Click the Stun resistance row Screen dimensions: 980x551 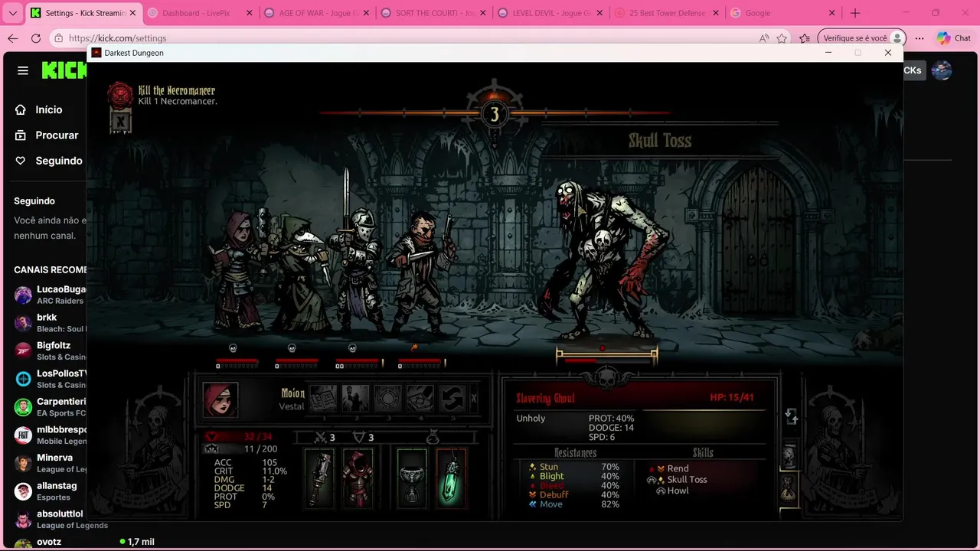(574, 467)
